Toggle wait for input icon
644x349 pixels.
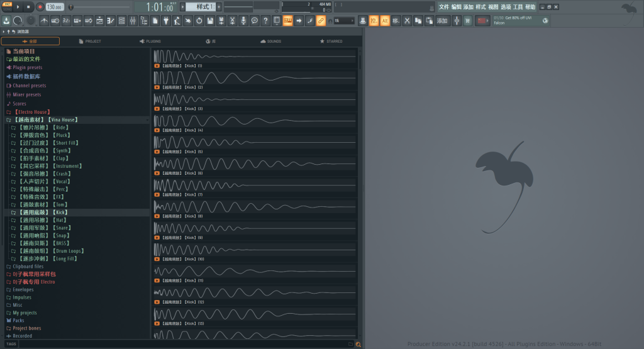click(x=55, y=21)
